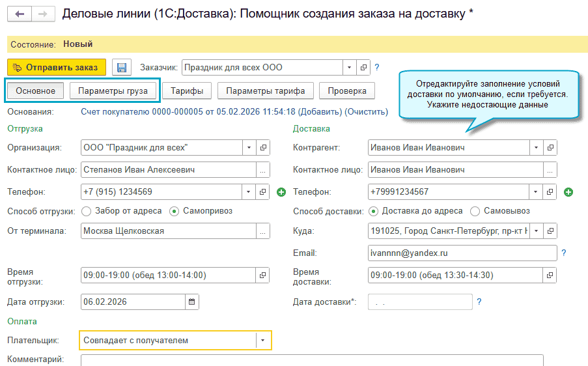
Task: Select the Забор от адреса radio option
Action: tap(87, 211)
